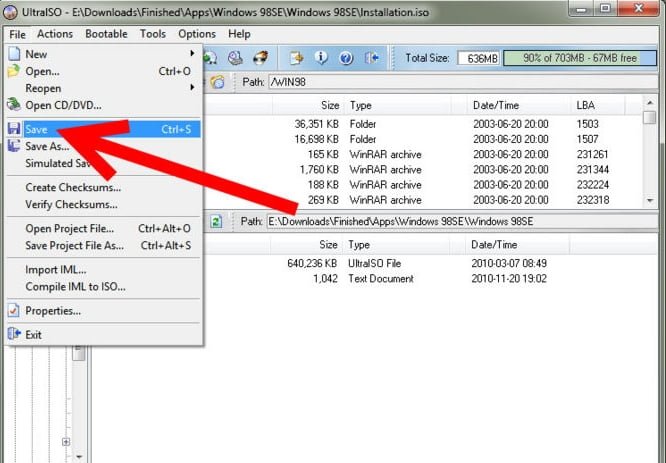The width and height of the screenshot is (666, 463).
Task: Click the new folder icon beside /WIN98 path
Action: (218, 81)
